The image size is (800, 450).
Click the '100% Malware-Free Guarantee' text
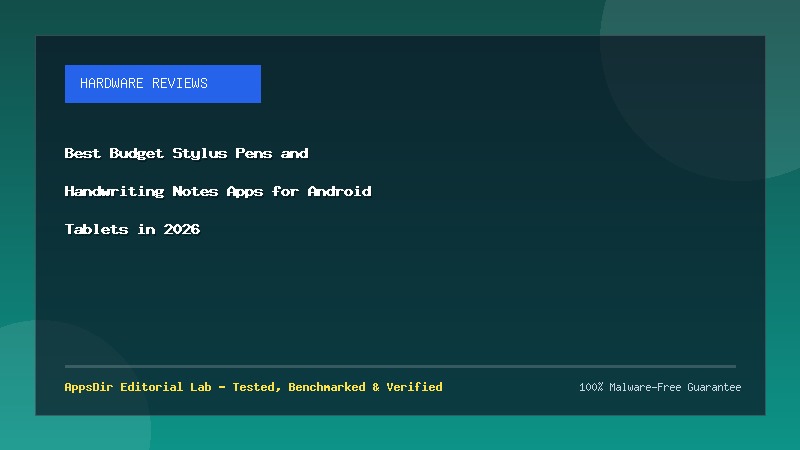point(660,387)
